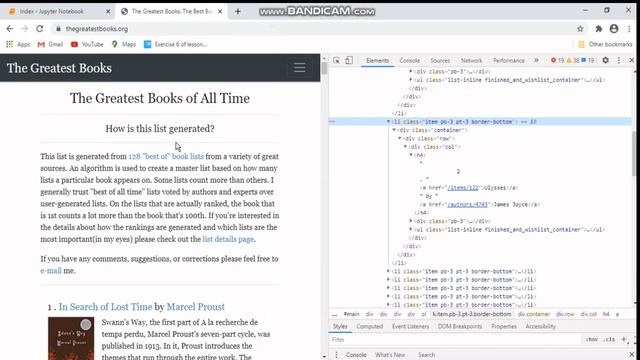The height and width of the screenshot is (360, 640).
Task: Select div.container in the breadcrumb
Action: click(533, 314)
